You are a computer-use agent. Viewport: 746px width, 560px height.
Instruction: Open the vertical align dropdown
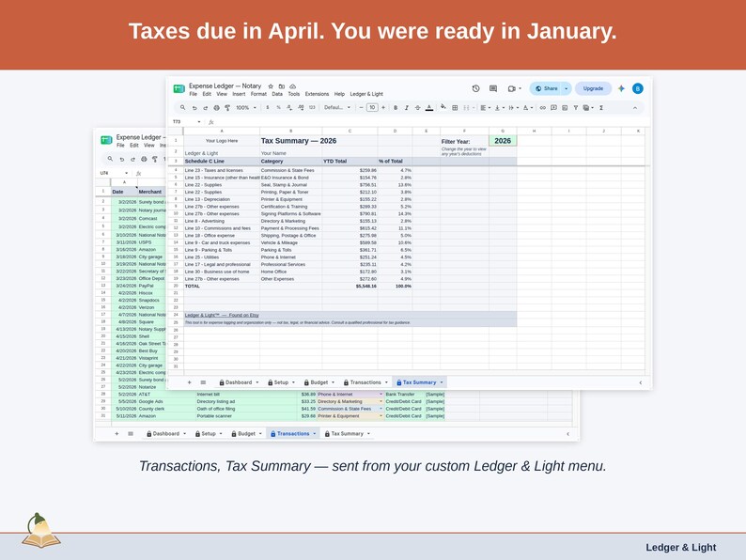coord(499,108)
